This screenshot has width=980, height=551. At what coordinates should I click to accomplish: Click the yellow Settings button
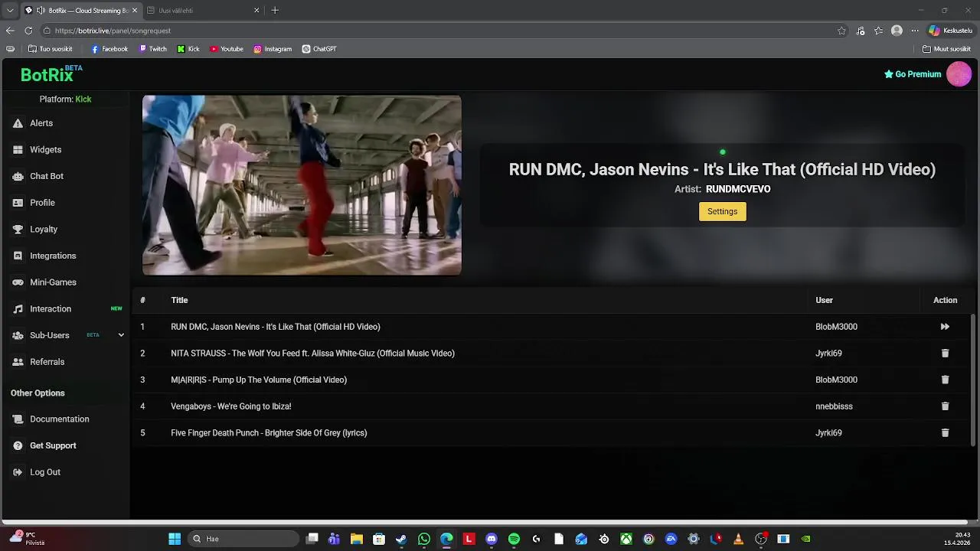tap(722, 212)
